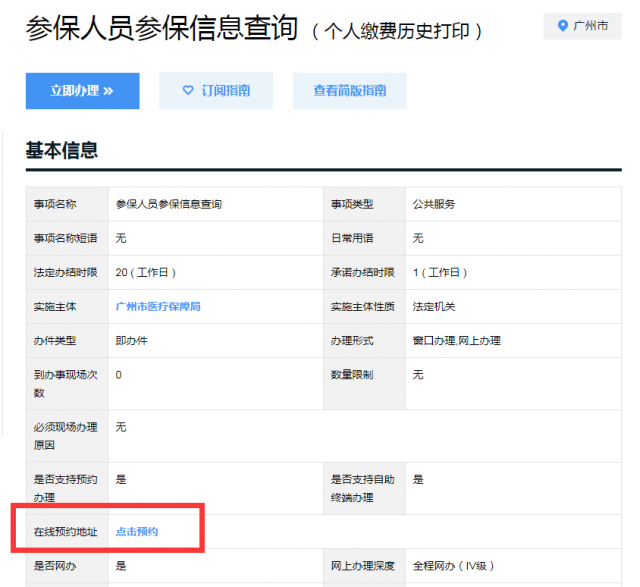Select the 即办件 value
This screenshot has height=587, width=640.
pos(131,340)
